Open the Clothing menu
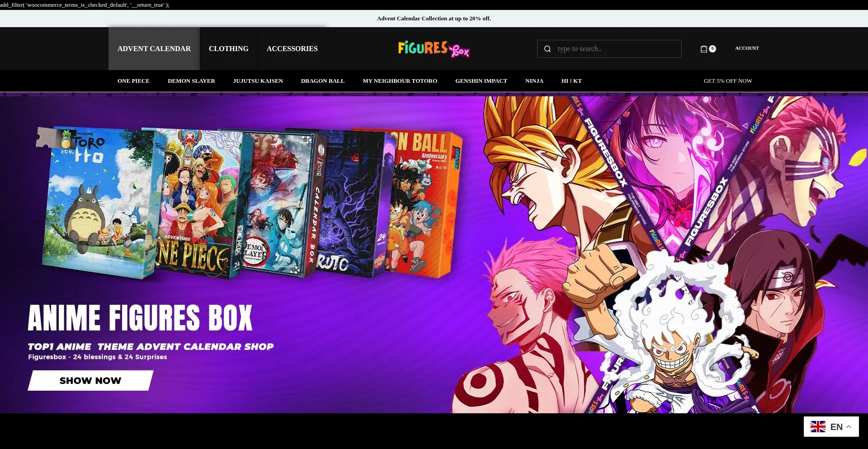The height and width of the screenshot is (449, 868). [229, 48]
